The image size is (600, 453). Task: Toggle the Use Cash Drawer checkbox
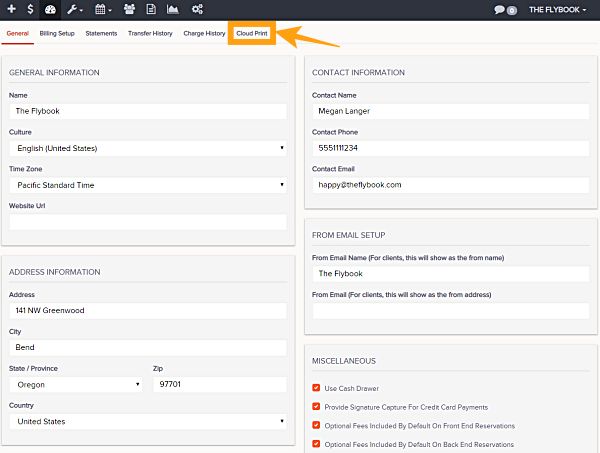[316, 388]
